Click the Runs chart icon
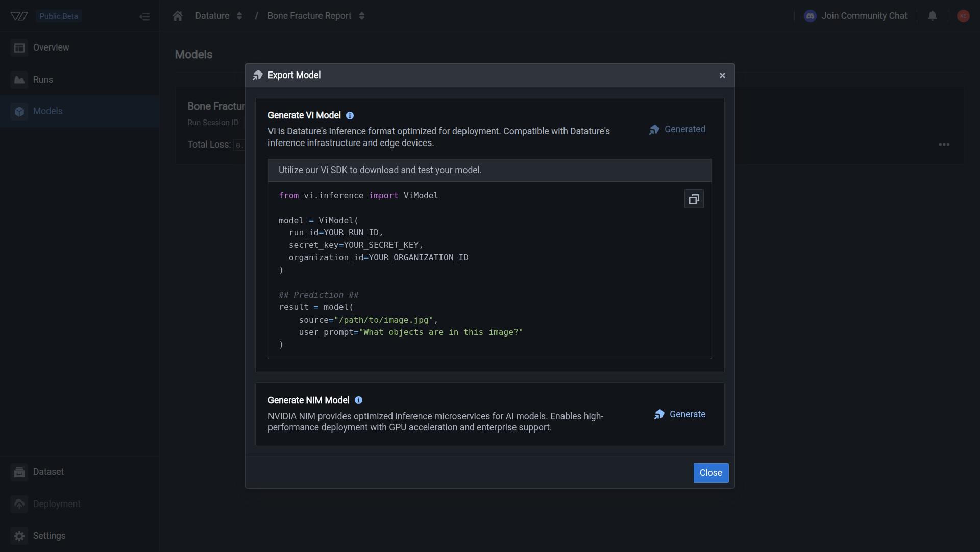 click(x=19, y=80)
